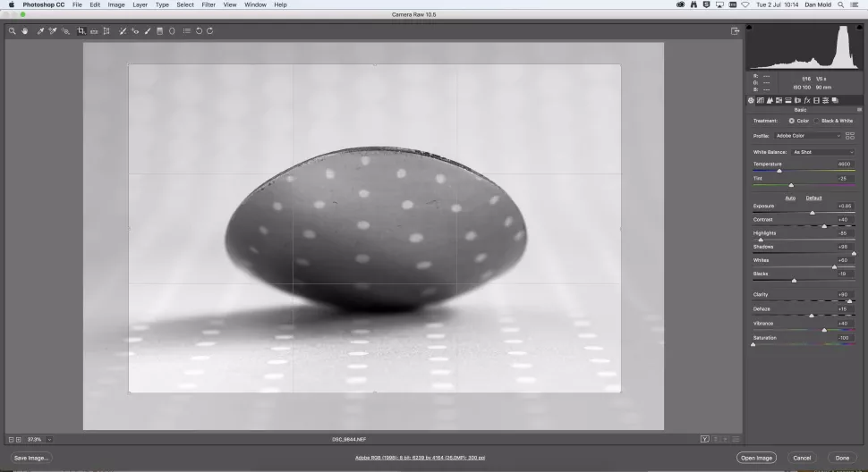Open the Tone Curve panel tab

pyautogui.click(x=760, y=100)
